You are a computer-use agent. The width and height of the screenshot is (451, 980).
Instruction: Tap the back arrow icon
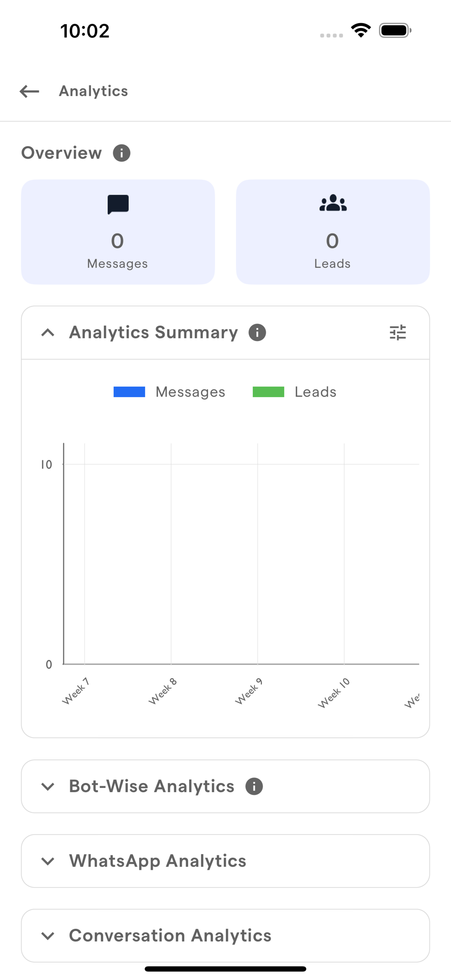pos(29,91)
